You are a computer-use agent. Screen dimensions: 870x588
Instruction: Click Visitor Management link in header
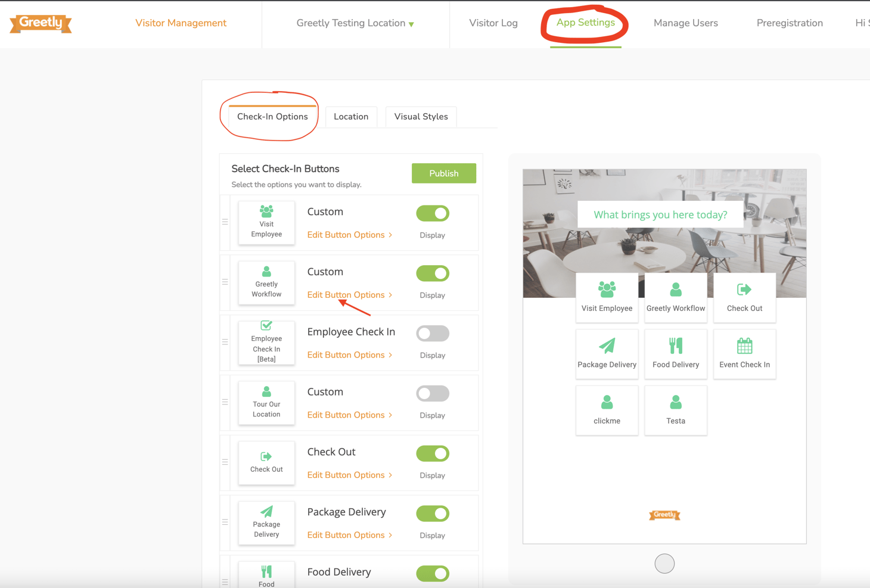pos(181,23)
